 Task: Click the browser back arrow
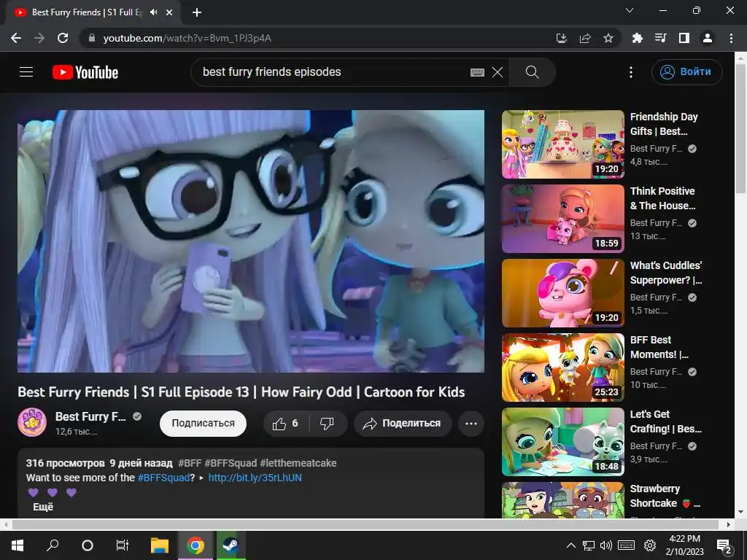pyautogui.click(x=16, y=38)
